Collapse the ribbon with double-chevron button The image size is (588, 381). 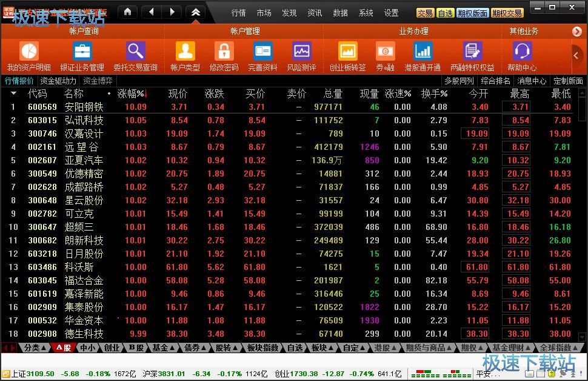pos(195,12)
